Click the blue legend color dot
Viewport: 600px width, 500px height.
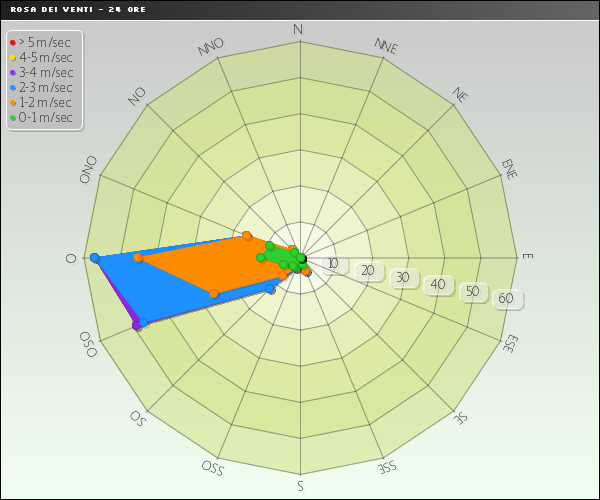coord(13,88)
